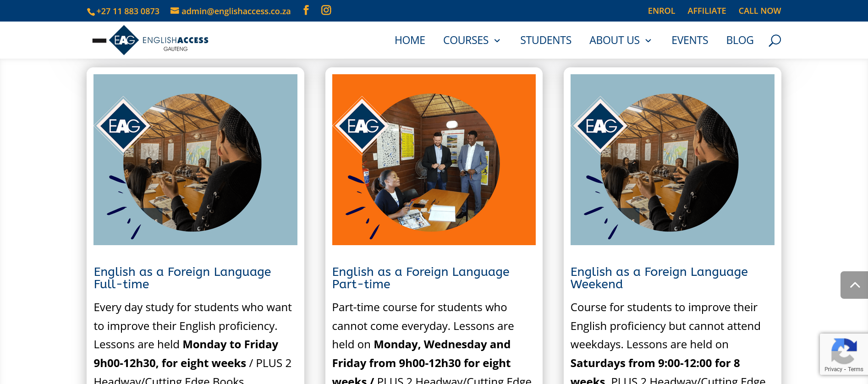Open the Instagram profile icon
The height and width of the screenshot is (384, 868).
coord(326,10)
